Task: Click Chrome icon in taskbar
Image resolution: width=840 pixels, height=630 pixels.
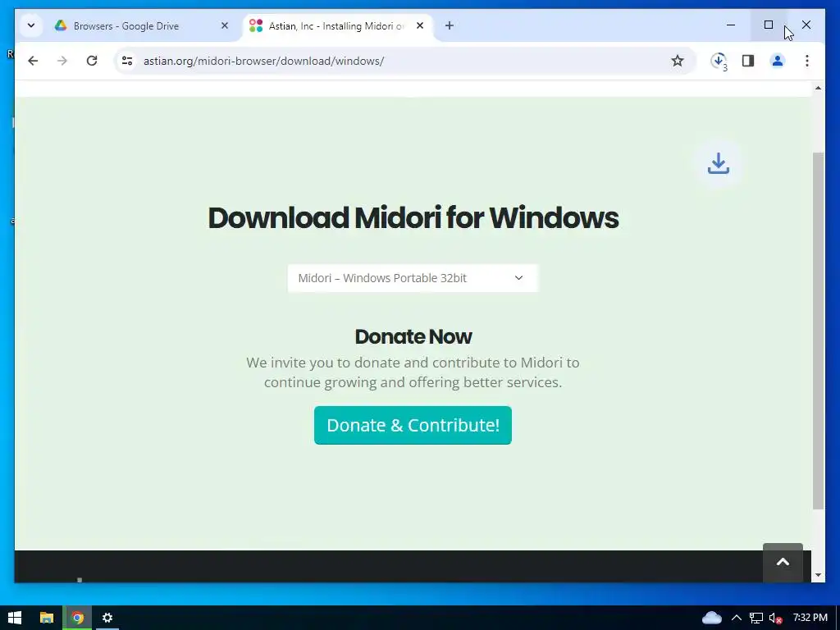Action: tap(78, 618)
